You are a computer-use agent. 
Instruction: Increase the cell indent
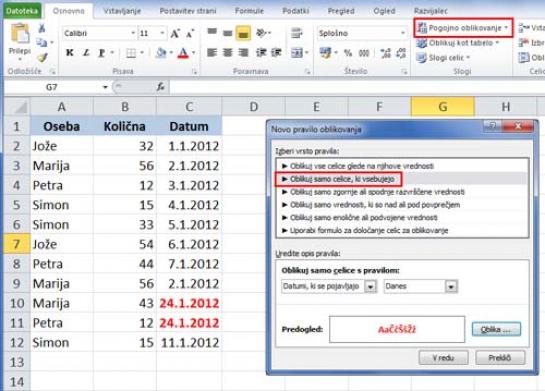point(276,53)
